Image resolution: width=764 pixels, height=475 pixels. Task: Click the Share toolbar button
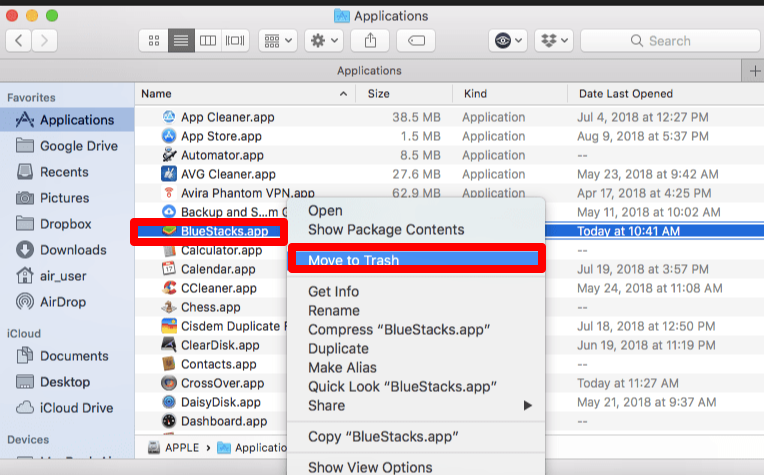pos(370,40)
